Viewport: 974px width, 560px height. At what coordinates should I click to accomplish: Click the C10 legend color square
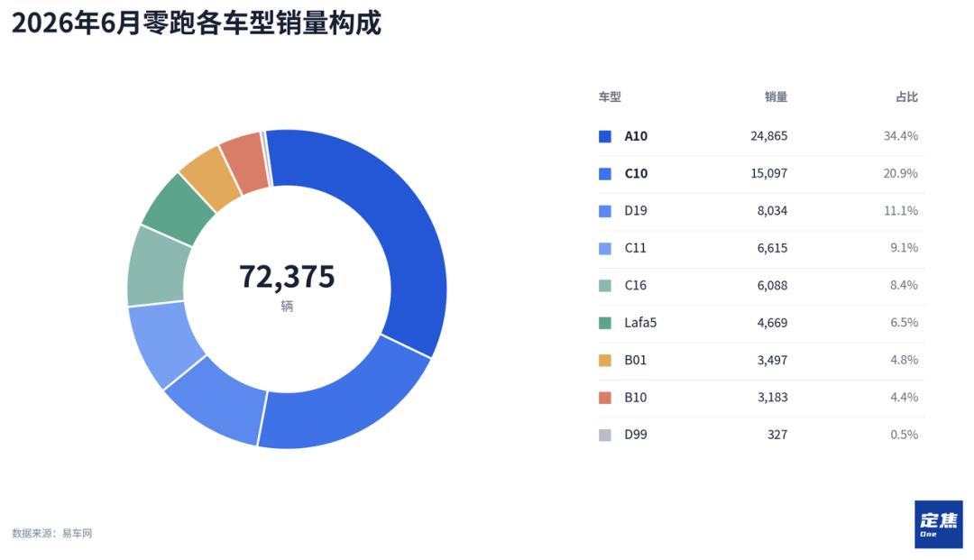coord(604,174)
